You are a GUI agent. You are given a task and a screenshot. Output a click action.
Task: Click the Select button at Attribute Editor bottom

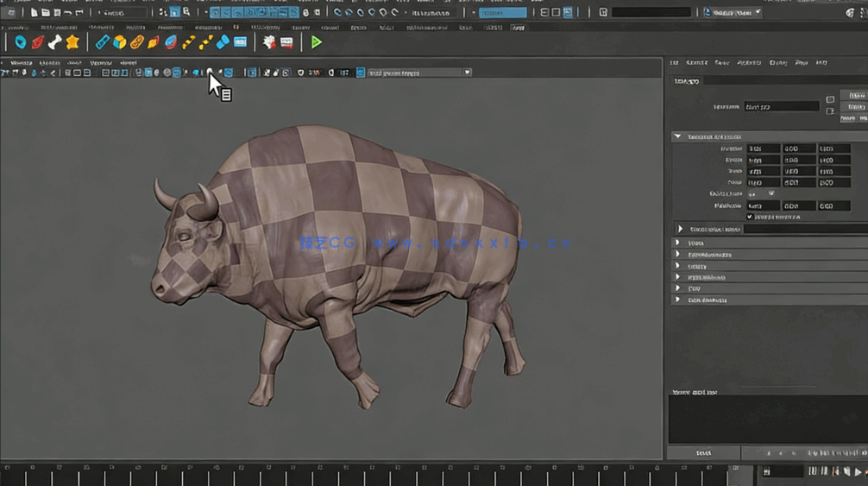click(x=703, y=453)
